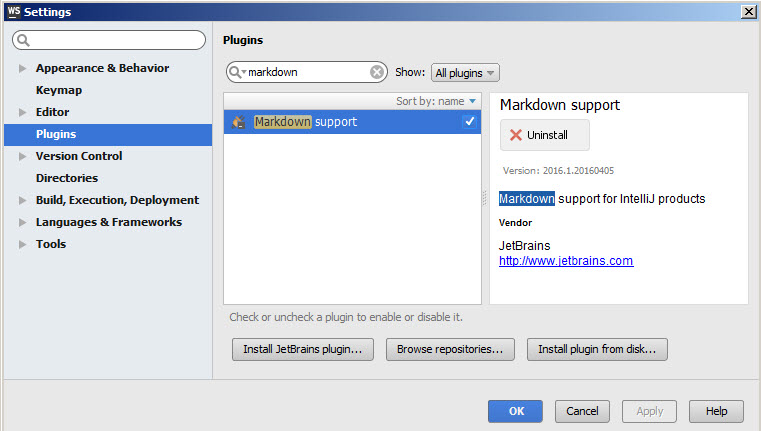
Task: Click the settings search magnifier icon
Action: click(x=23, y=40)
